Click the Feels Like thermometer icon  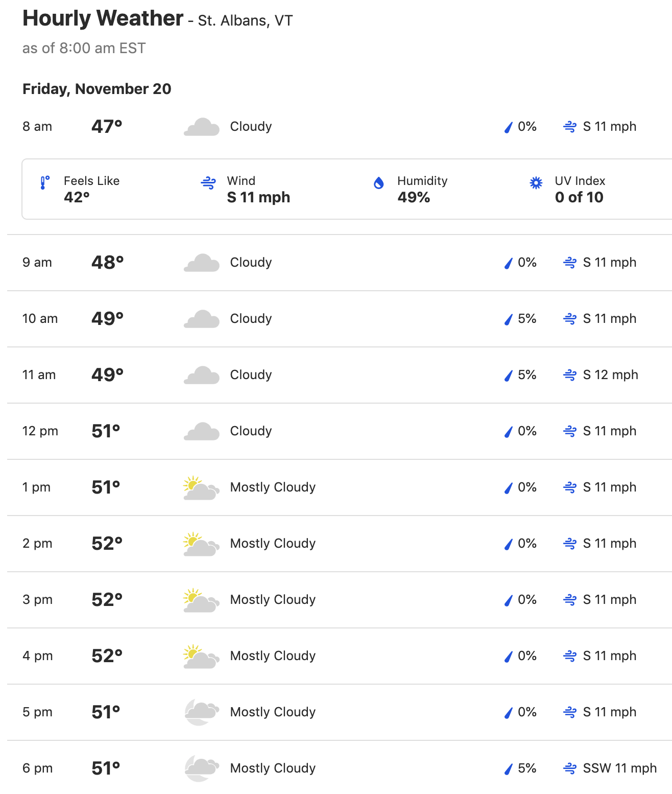pyautogui.click(x=45, y=183)
